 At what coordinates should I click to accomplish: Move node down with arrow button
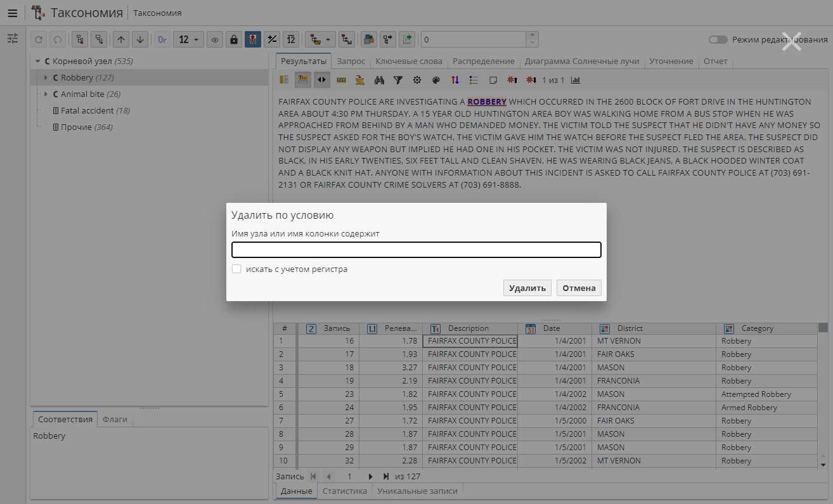tap(140, 39)
